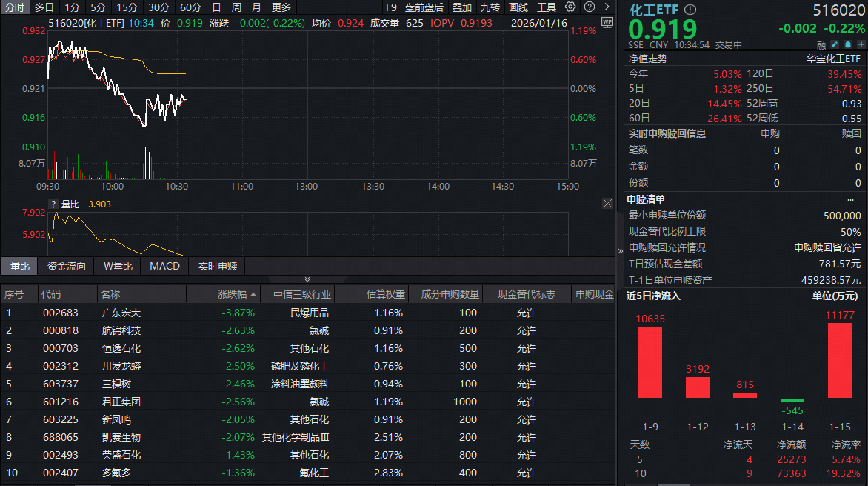Image resolution: width=868 pixels, height=486 pixels.
Task: Click the pencil note icon under price change
Action: click(x=835, y=45)
